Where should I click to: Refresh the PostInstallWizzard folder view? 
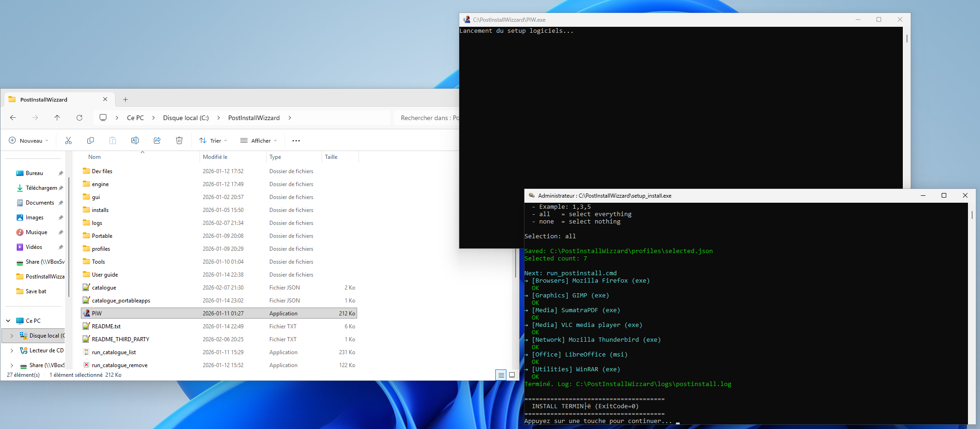pyautogui.click(x=79, y=118)
